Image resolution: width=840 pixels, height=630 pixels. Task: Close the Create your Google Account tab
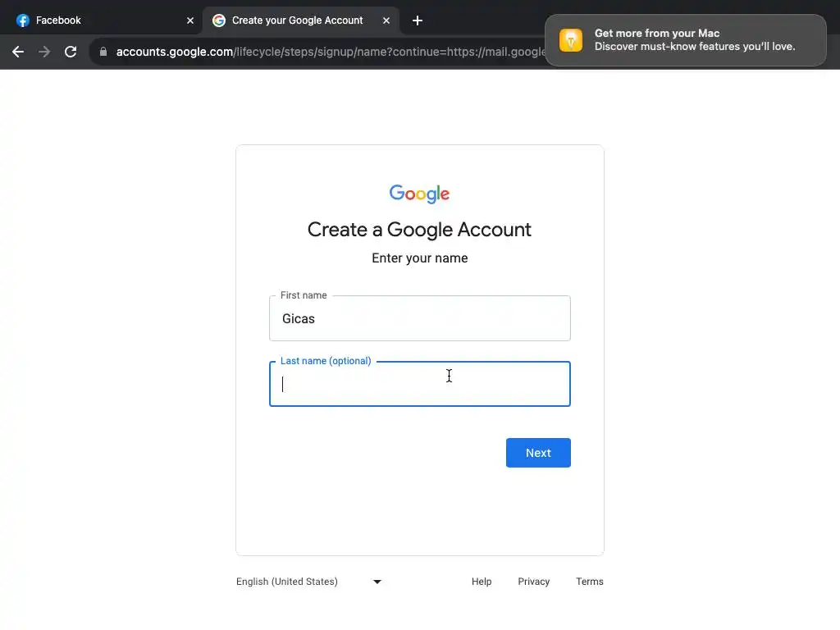point(386,21)
